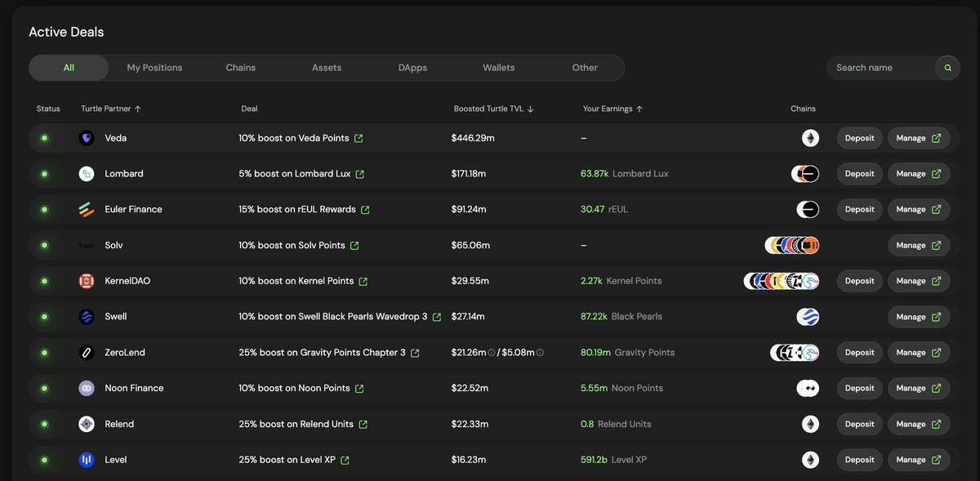Click the 63.87k Lombard Lux earnings value
980x481 pixels.
click(625, 174)
